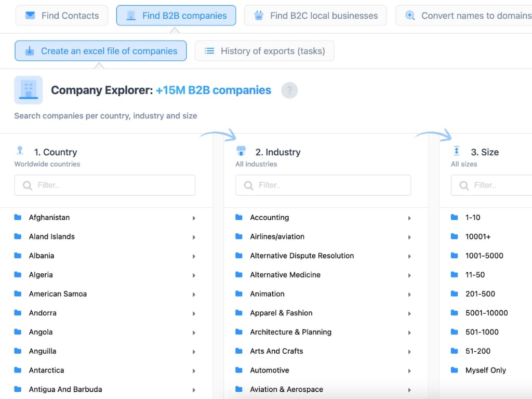Viewport: 532px width, 399px height.
Task: Click the folder icon beside Animation
Action: click(x=239, y=294)
